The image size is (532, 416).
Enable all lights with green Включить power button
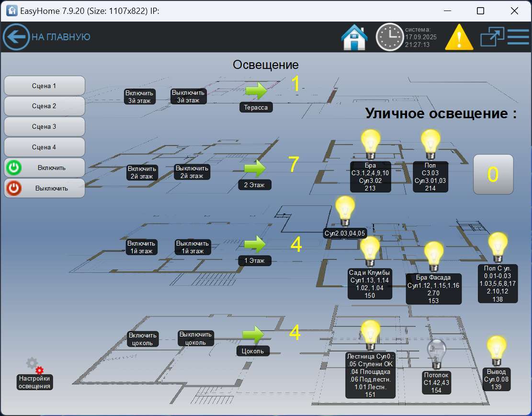pyautogui.click(x=44, y=168)
